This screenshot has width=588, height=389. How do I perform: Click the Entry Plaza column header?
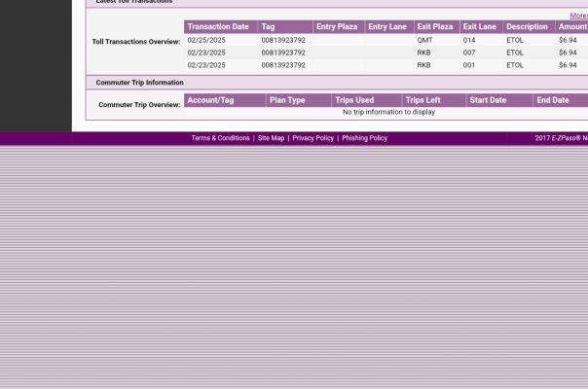pos(337,27)
